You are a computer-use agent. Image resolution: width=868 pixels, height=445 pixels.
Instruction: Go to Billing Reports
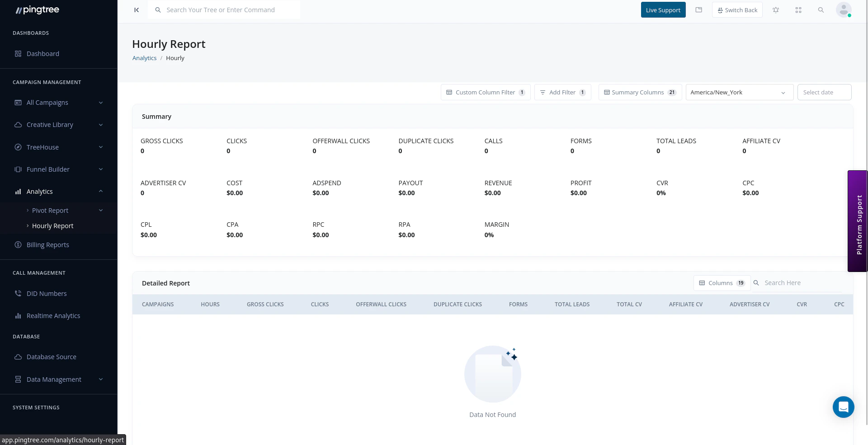pos(47,244)
